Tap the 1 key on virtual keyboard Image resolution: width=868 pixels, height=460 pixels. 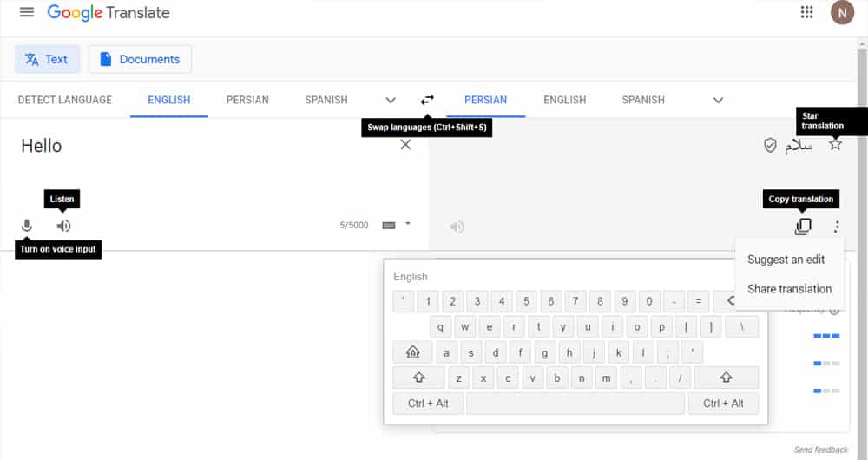tap(427, 301)
